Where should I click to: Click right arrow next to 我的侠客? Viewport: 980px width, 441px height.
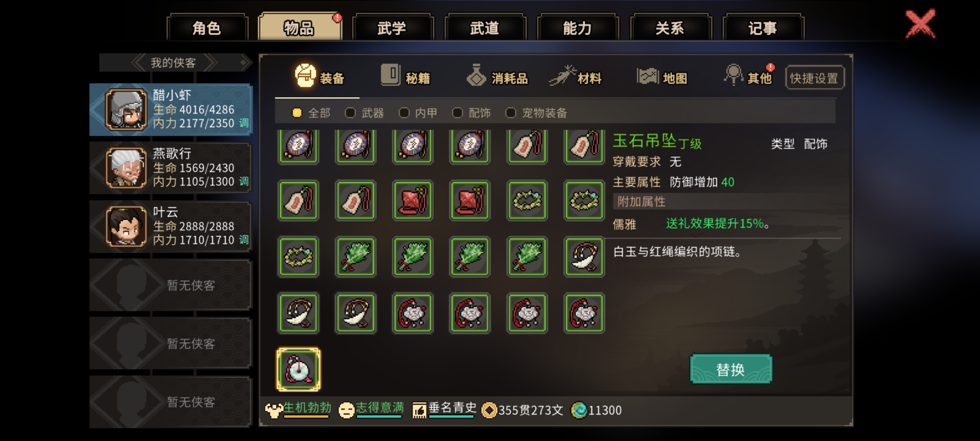pos(211,63)
